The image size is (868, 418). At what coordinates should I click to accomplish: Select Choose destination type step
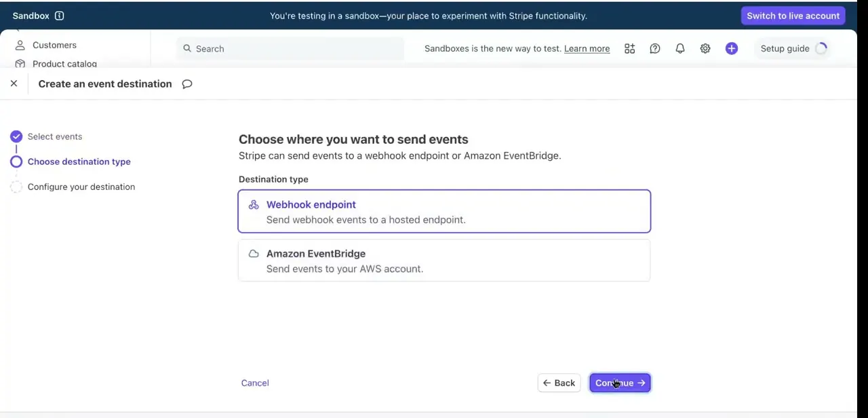[79, 161]
